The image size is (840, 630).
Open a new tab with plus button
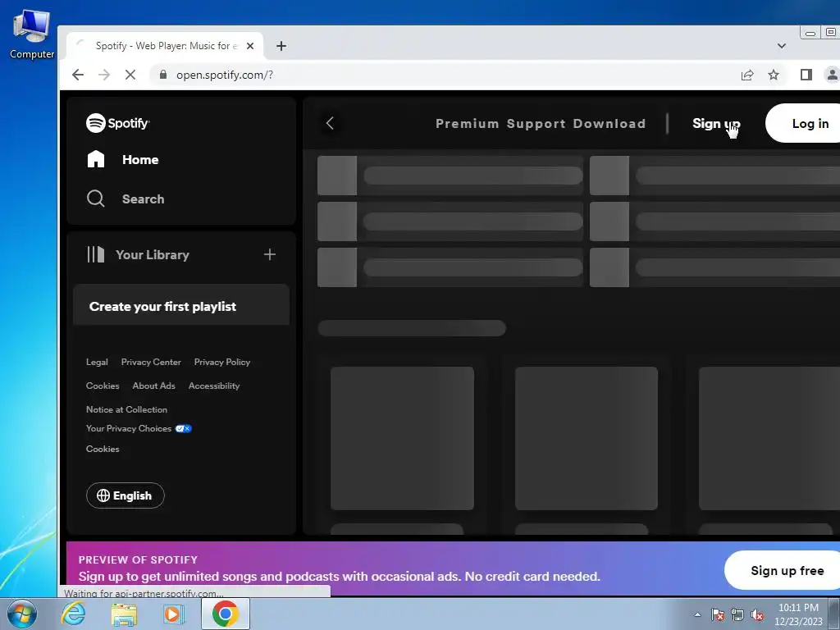pyautogui.click(x=281, y=46)
